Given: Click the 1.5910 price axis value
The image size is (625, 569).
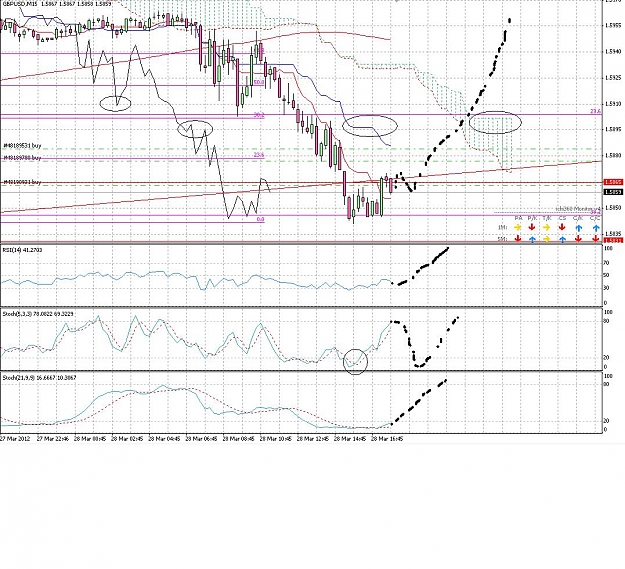Looking at the screenshot, I should tap(613, 104).
